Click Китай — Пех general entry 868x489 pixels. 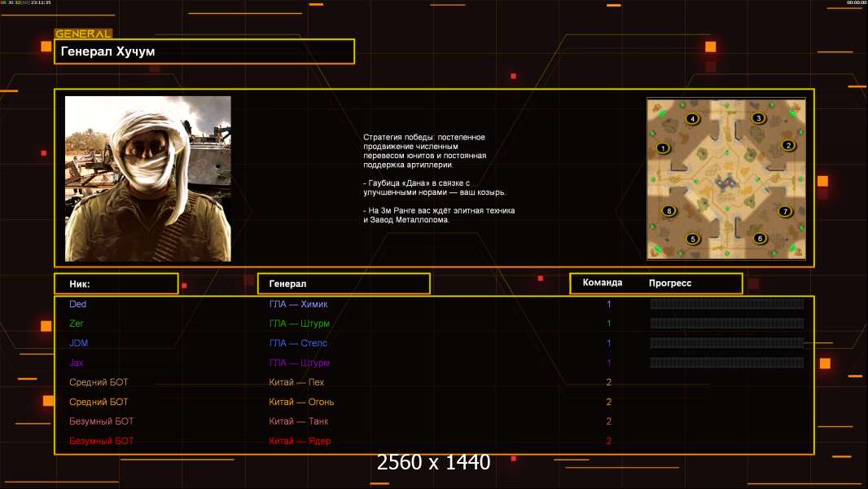click(296, 382)
